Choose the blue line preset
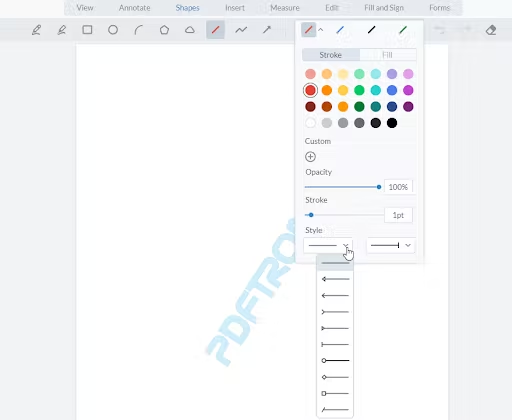The width and height of the screenshot is (512, 420). coord(340,30)
